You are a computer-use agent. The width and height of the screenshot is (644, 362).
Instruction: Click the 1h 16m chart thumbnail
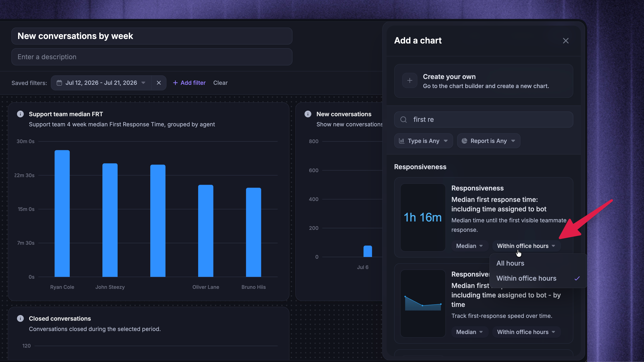tap(423, 217)
